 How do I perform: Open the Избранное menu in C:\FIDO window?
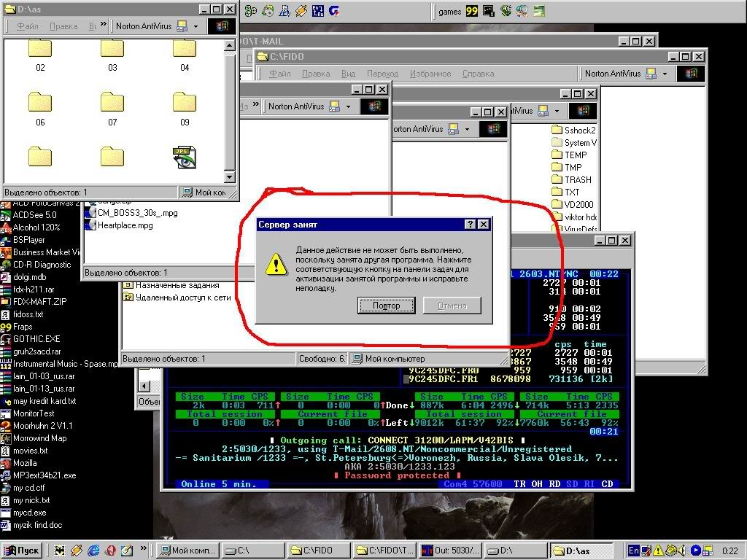coord(430,74)
